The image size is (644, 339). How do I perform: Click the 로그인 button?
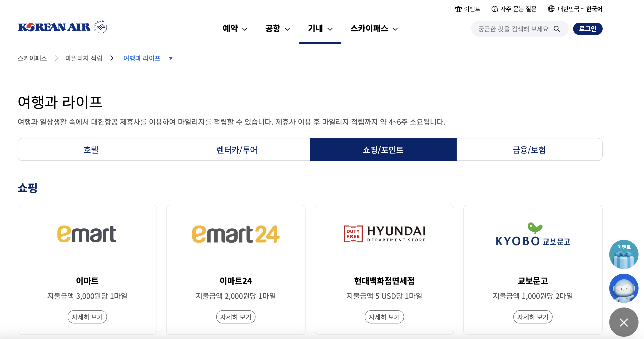click(x=588, y=29)
